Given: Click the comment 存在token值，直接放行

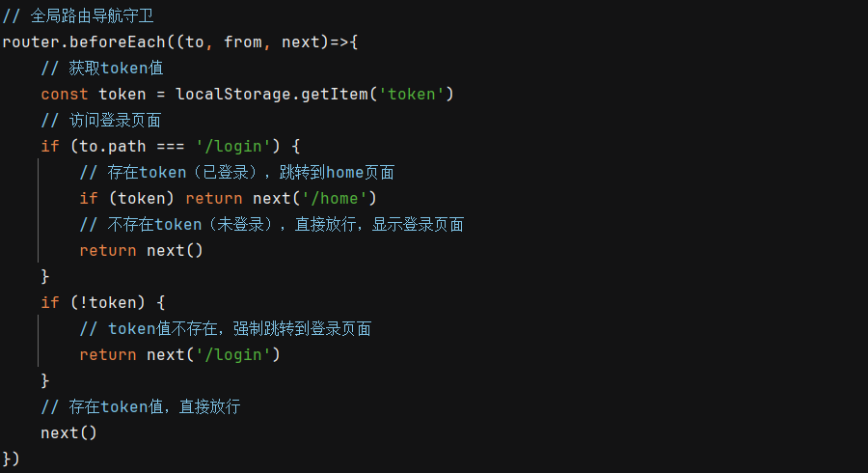Looking at the screenshot, I should click(140, 406).
